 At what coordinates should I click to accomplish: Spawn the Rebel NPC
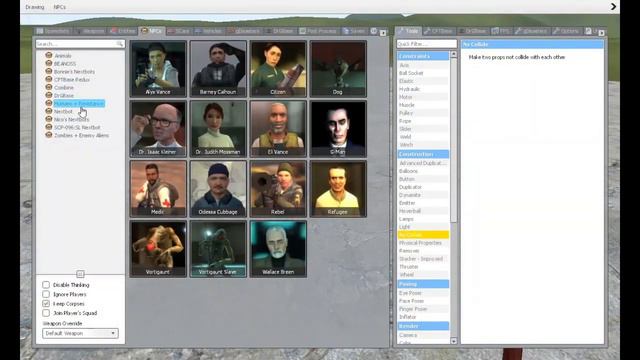click(x=278, y=189)
